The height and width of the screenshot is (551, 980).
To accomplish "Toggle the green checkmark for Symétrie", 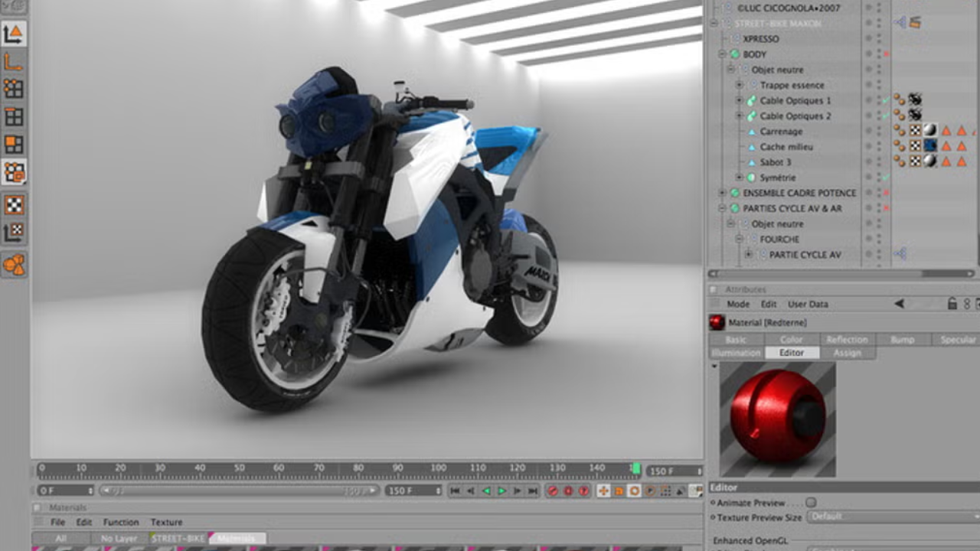I will (x=886, y=178).
